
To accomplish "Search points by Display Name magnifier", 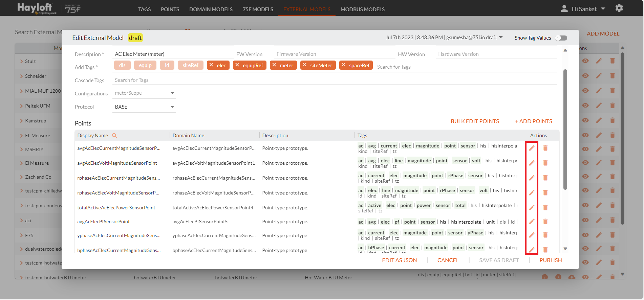I will tap(114, 136).
